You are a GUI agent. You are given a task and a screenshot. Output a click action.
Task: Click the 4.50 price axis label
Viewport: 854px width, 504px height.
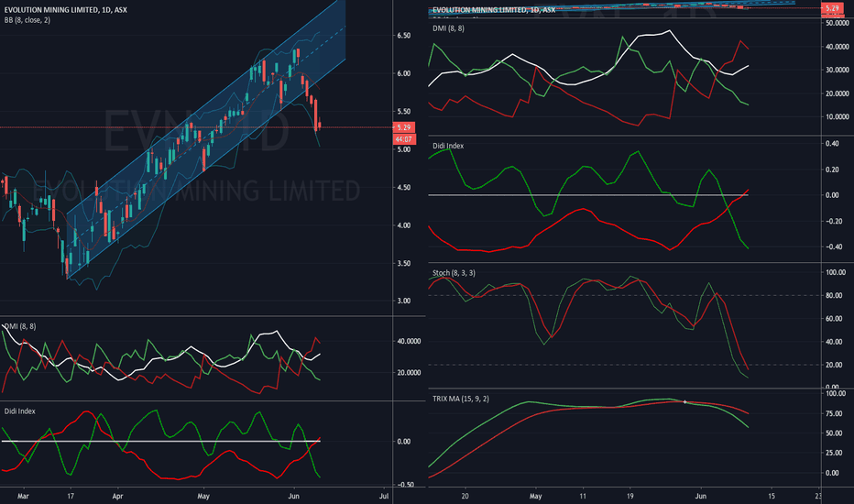403,188
